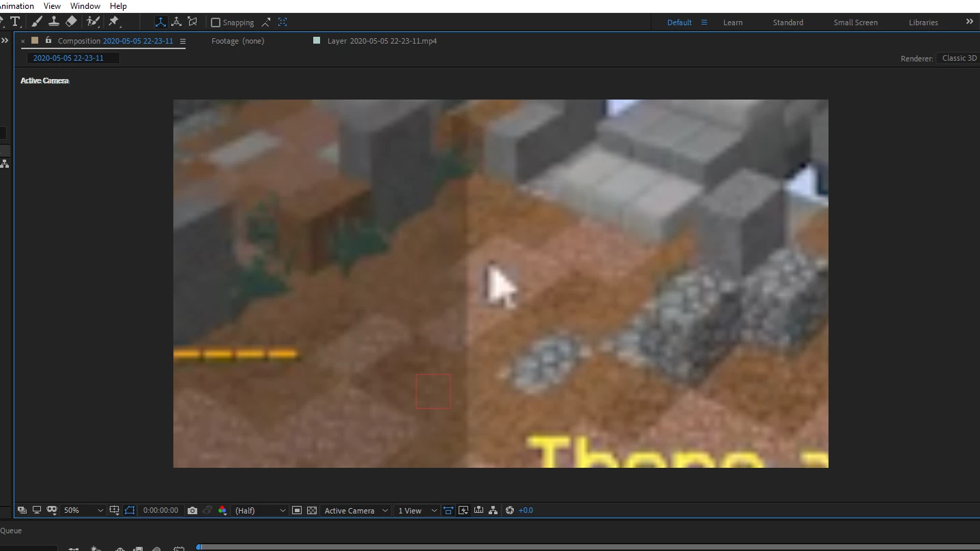Click the flowchart icon on left panel edge
The image size is (980, 551).
coord(5,164)
